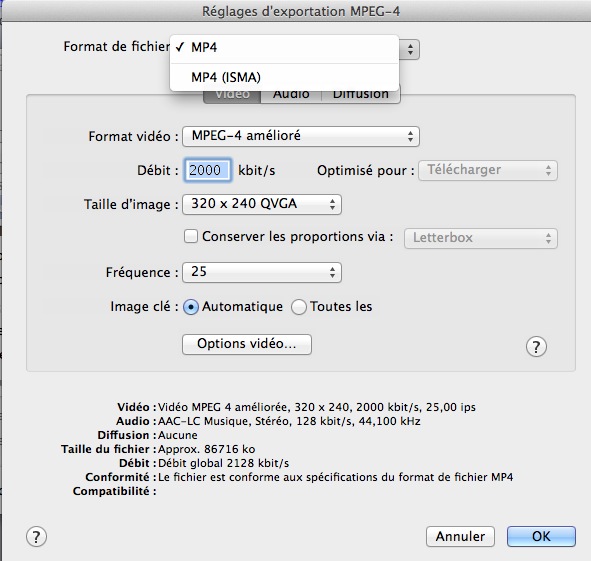
Task: Open Options vidéo… settings
Action: (247, 344)
